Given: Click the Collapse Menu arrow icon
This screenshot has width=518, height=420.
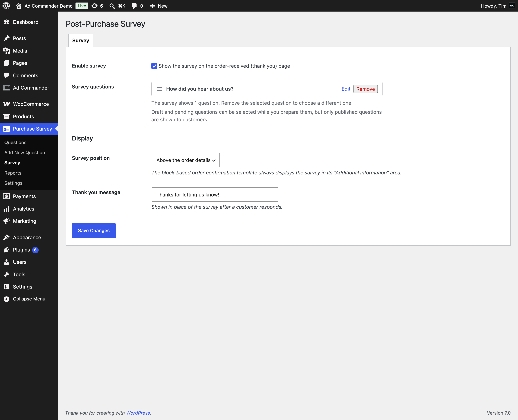Looking at the screenshot, I should 7,299.
